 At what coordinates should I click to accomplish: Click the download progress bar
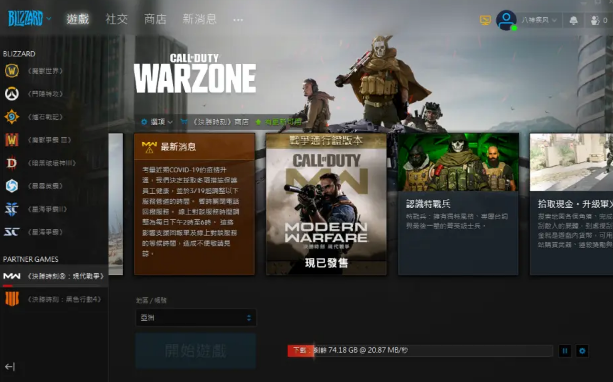pos(420,350)
